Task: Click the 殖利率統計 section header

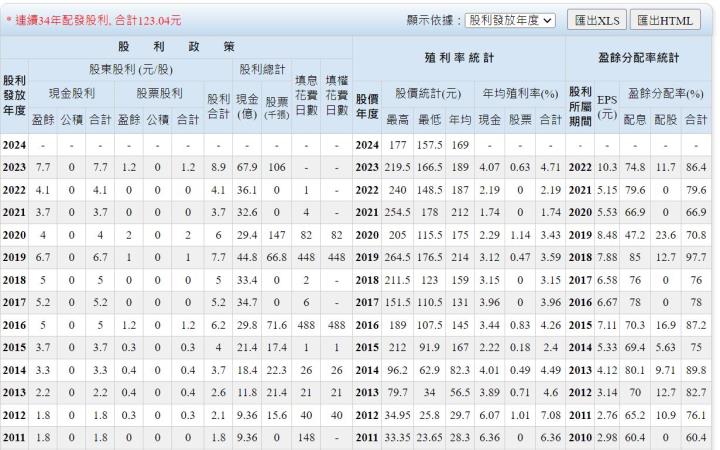Action: click(x=459, y=58)
